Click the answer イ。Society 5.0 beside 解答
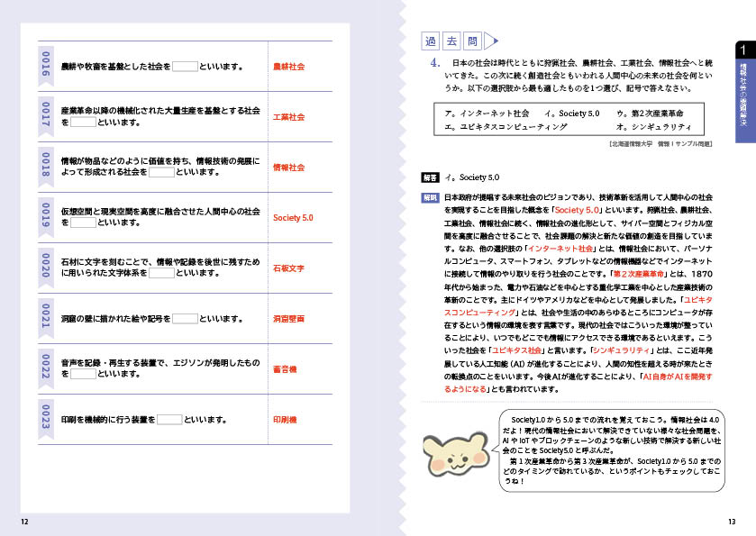The image size is (756, 536). tap(472, 177)
